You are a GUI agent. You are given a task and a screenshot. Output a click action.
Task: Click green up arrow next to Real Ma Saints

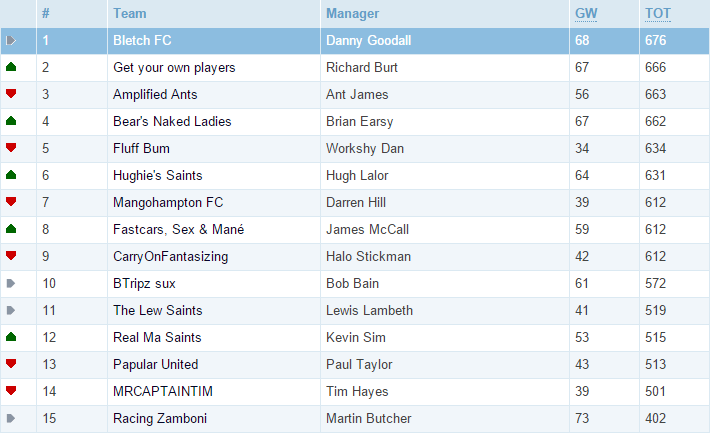click(x=11, y=337)
